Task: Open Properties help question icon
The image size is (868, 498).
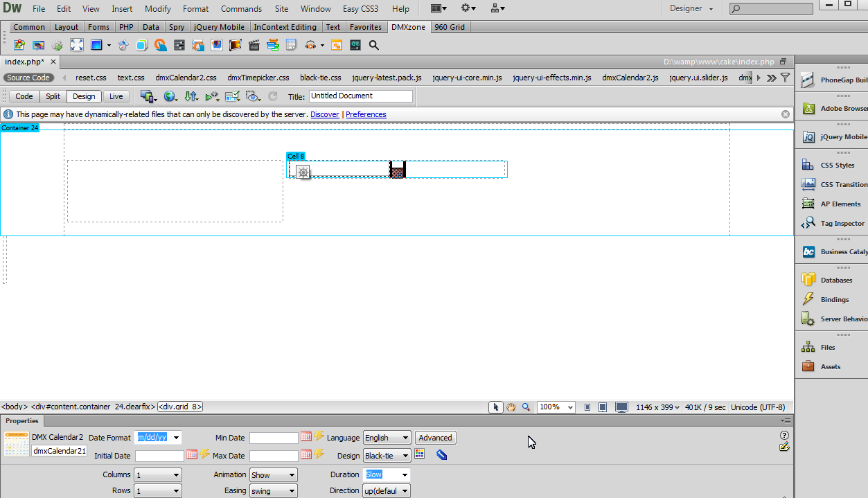Action: [784, 435]
